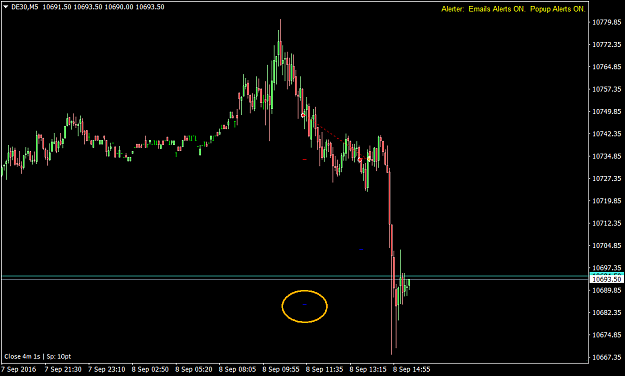Click the 8 Sep 14:55 time label
Image resolution: width=625 pixels, height=376 pixels.
tap(411, 369)
